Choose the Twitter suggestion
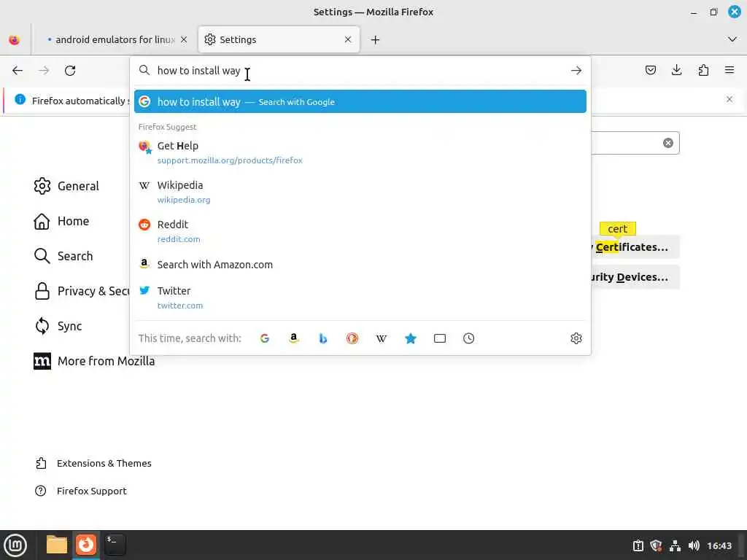 pos(360,297)
